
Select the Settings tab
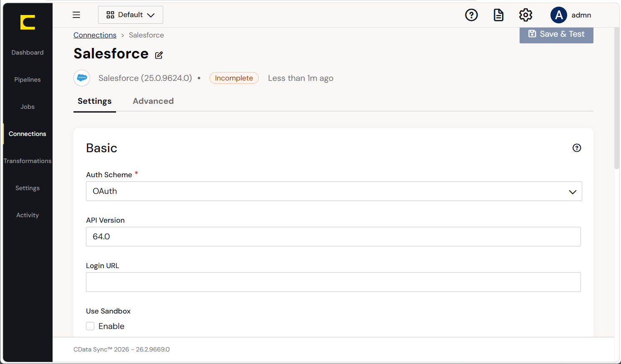point(95,101)
